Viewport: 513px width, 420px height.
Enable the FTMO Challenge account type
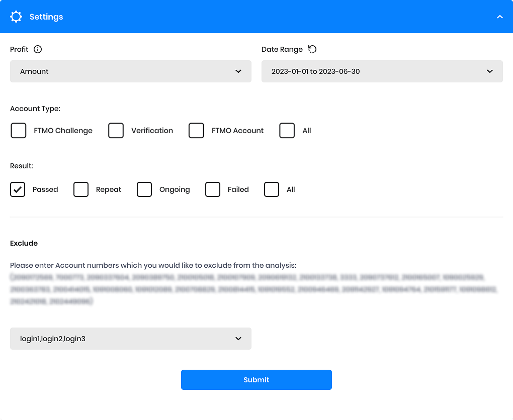pyautogui.click(x=18, y=130)
